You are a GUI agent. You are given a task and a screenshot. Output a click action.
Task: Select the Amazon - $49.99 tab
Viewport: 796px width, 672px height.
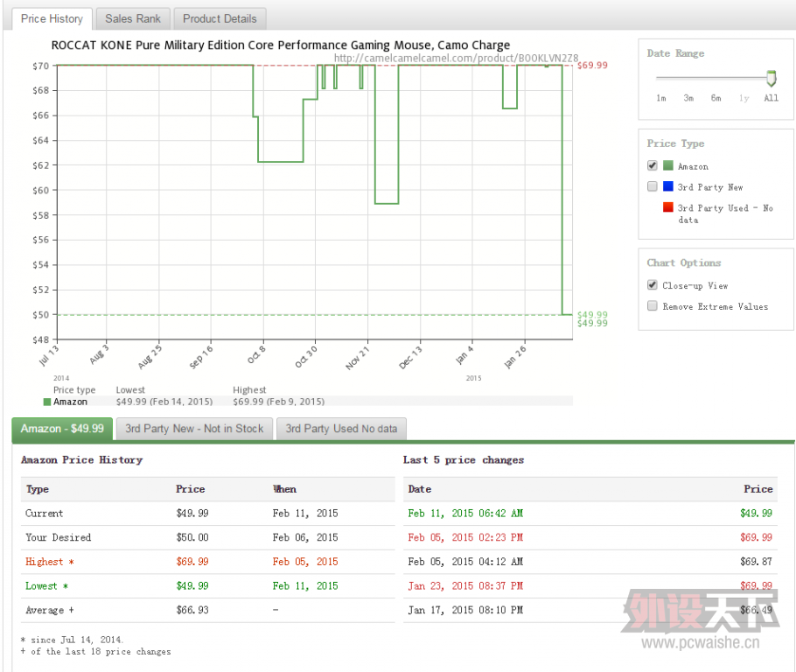(x=62, y=429)
